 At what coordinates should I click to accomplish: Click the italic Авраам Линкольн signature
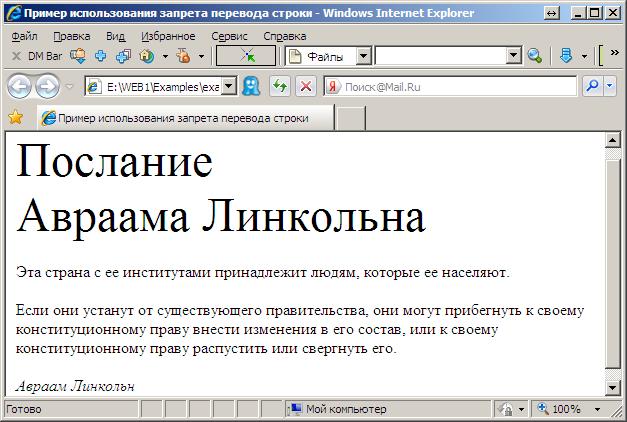(x=75, y=386)
